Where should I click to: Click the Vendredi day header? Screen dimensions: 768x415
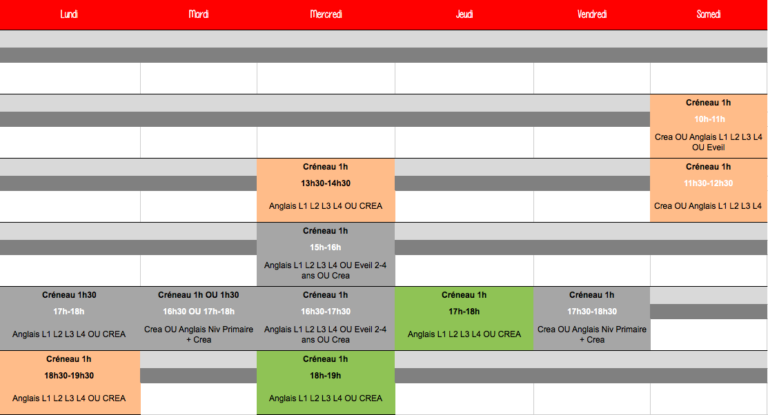point(592,14)
